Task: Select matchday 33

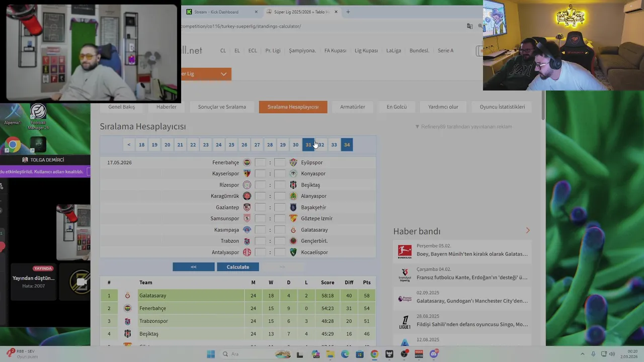Action: click(x=334, y=145)
